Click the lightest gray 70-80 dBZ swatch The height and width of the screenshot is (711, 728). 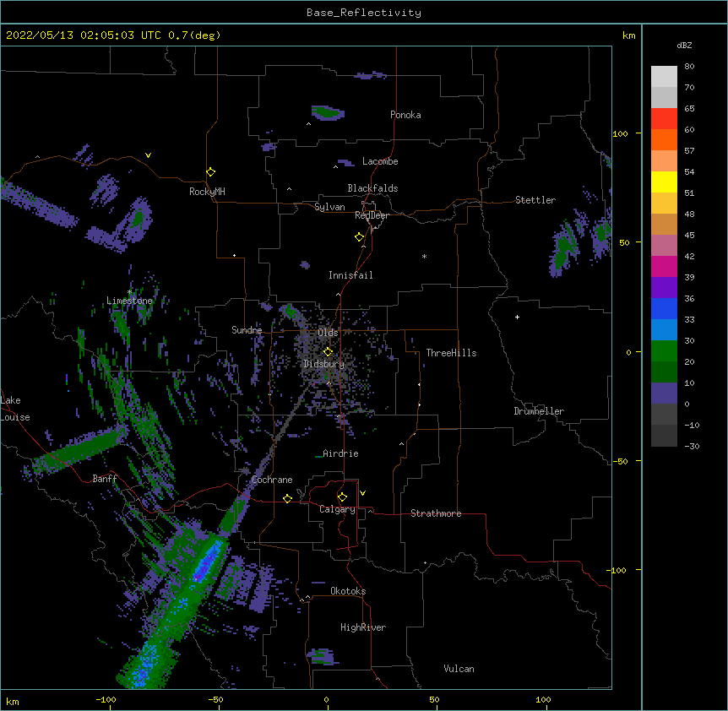664,77
